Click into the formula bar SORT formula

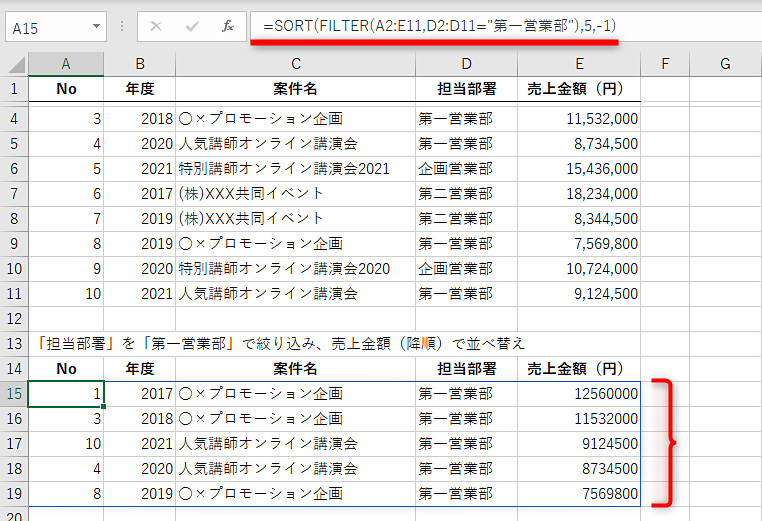[x=439, y=25]
